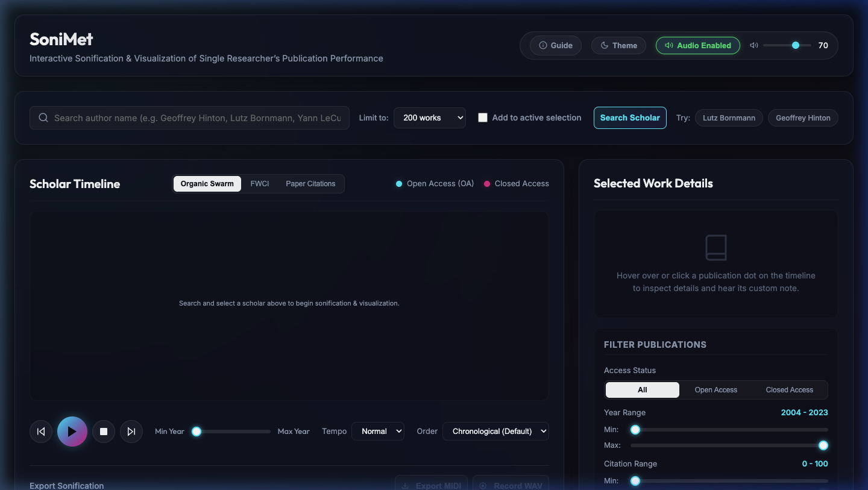Screen dimensions: 868x490
Task: Check Add to active selection
Action: pyautogui.click(x=483, y=118)
